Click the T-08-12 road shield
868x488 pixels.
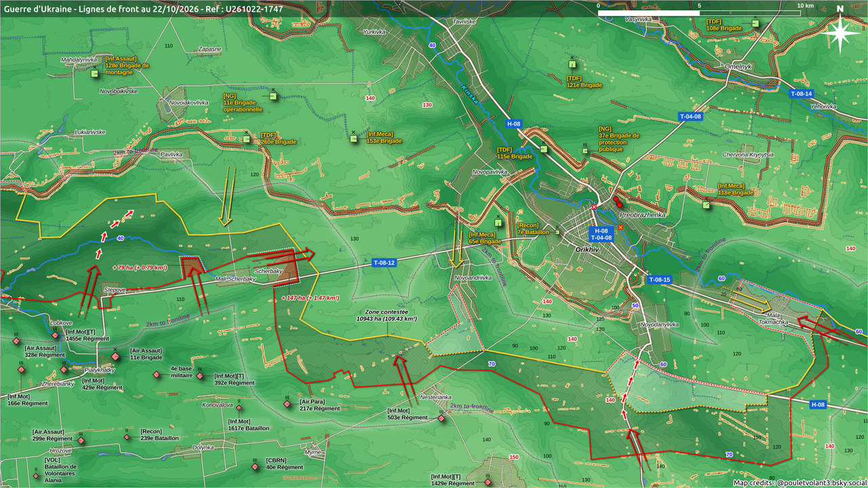point(383,263)
